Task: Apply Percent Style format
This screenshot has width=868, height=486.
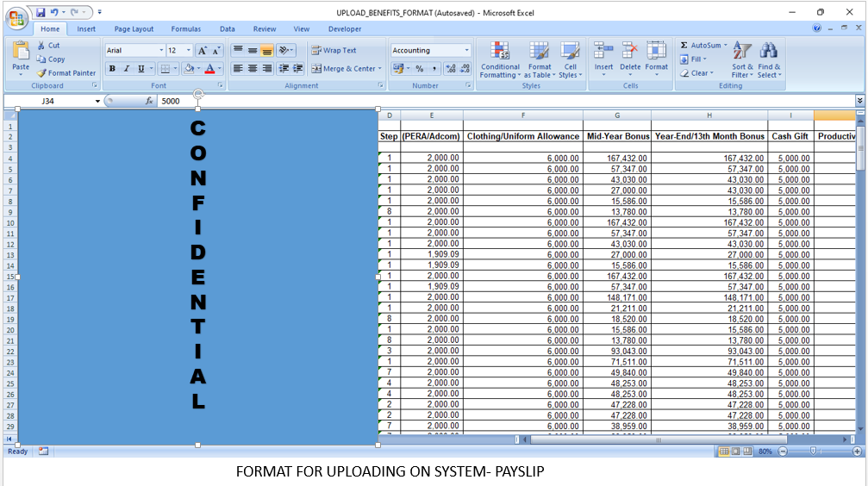Action: pyautogui.click(x=420, y=69)
